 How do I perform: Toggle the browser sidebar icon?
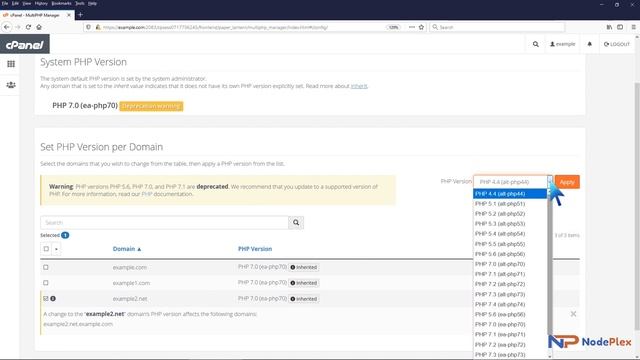620,27
